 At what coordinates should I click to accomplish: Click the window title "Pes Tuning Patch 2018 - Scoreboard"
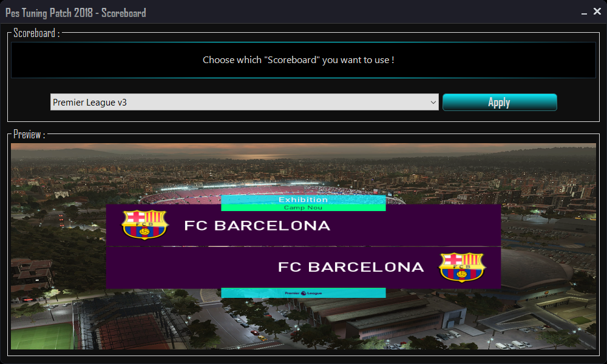pos(76,13)
